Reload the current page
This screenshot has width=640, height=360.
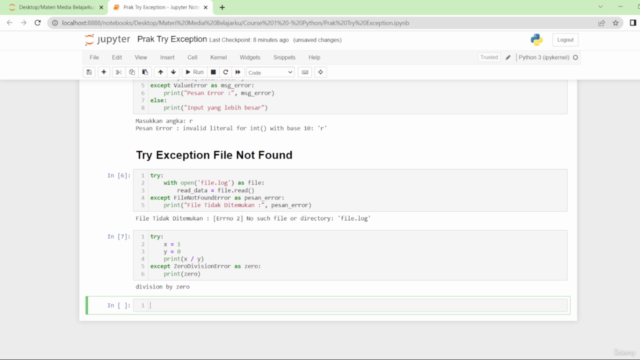tap(38, 23)
